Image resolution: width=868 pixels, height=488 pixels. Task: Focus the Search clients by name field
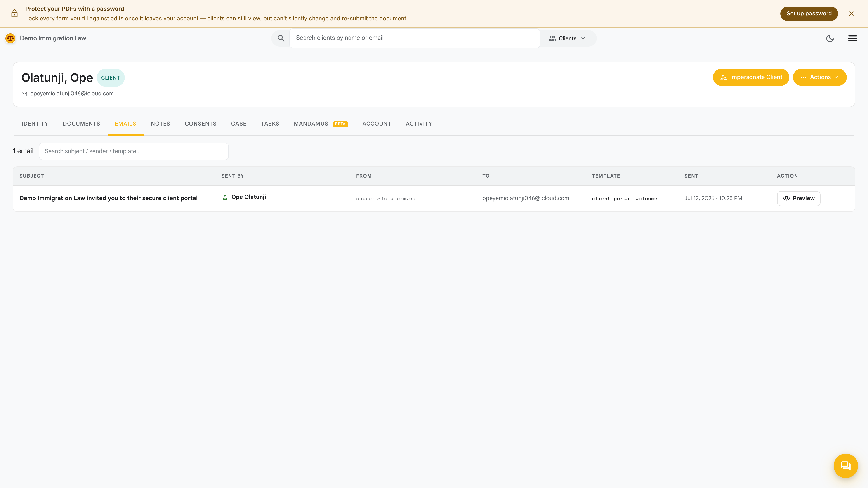tap(415, 38)
